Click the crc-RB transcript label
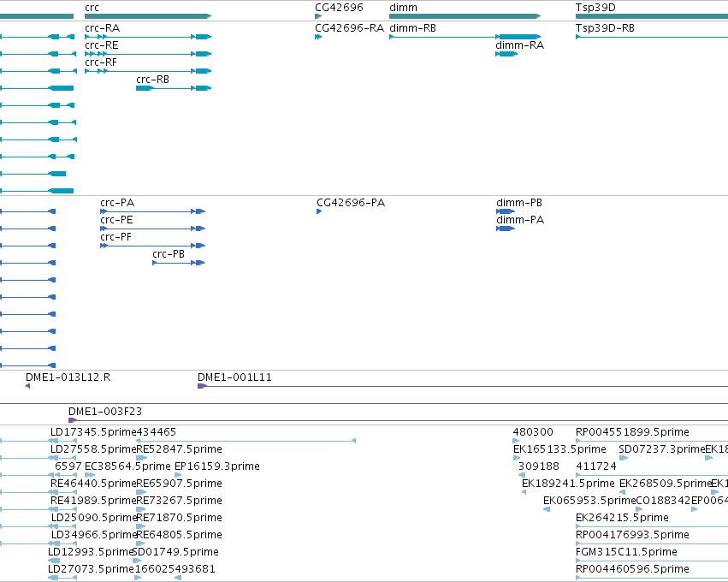This screenshot has width=728, height=582. [152, 80]
